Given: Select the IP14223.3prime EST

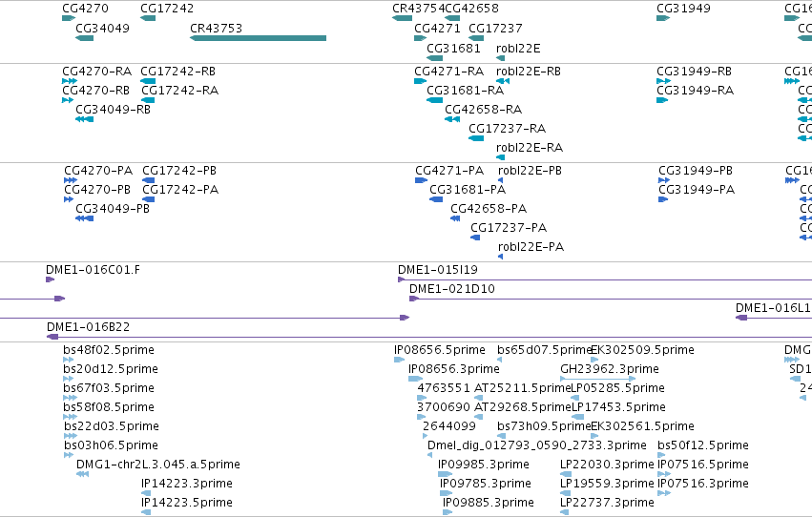Looking at the screenshot, I should click(146, 494).
